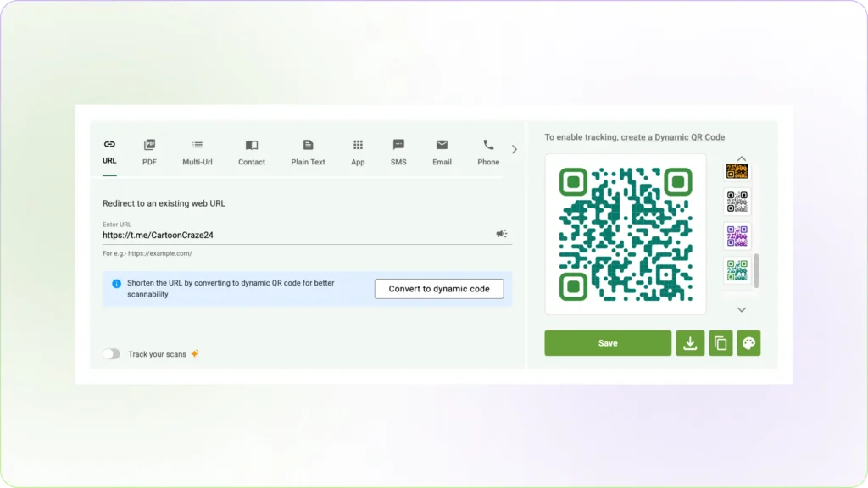The height and width of the screenshot is (488, 868).
Task: Click the megaphone icon beside the URL field
Action: [502, 233]
